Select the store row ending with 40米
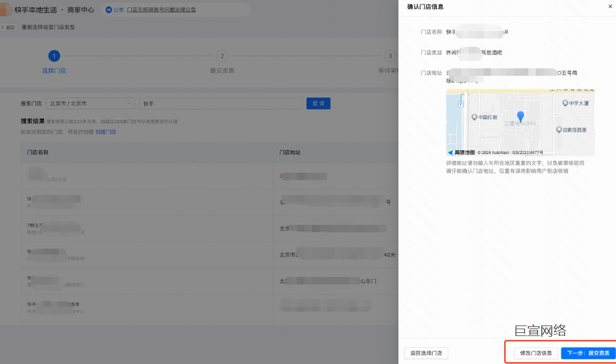Screen dimensions: 616x364 pos(209,255)
